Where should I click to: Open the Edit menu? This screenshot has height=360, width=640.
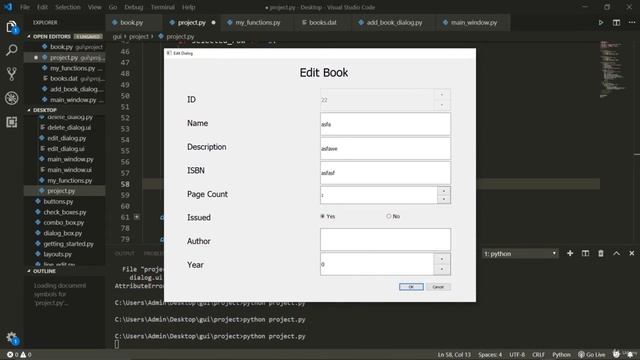[x=42, y=7]
